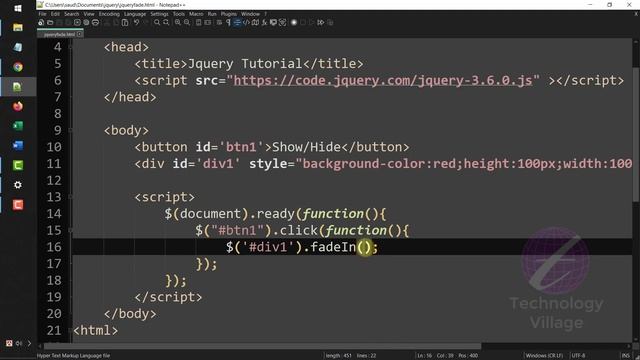Click line number 21 in the margin

tap(54, 330)
